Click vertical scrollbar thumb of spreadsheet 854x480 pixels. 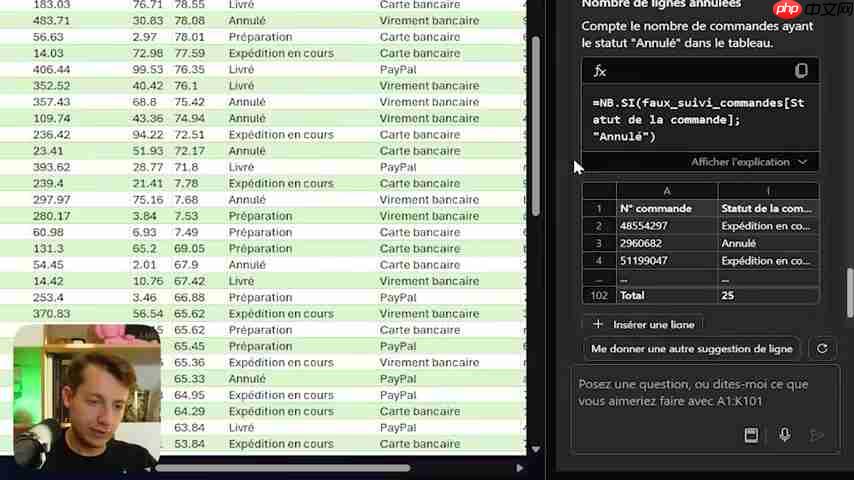(x=535, y=126)
